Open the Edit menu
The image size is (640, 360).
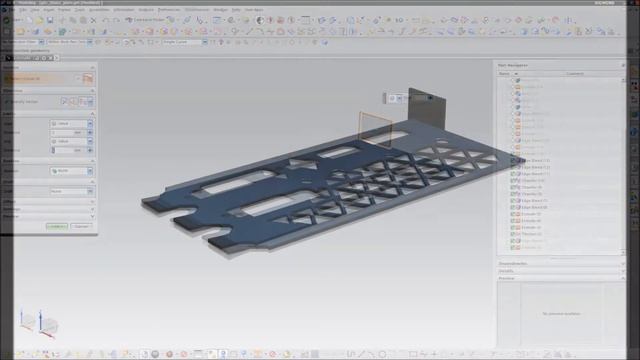click(x=23, y=9)
